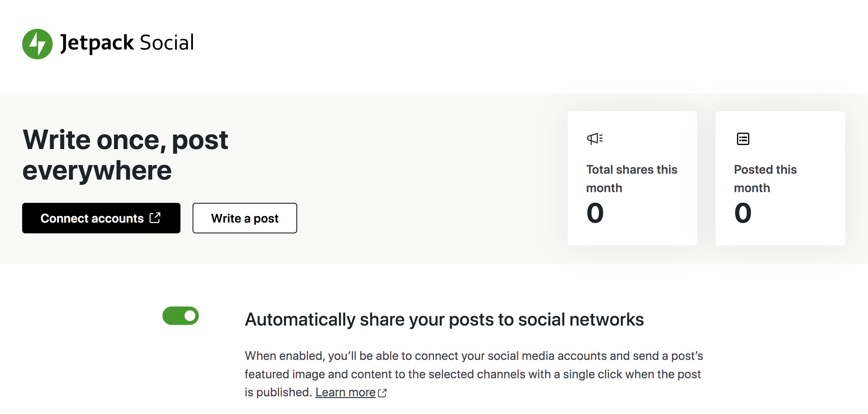Screen dimensions: 868x414
Task: Start writing a post via Write a post
Action: [245, 218]
